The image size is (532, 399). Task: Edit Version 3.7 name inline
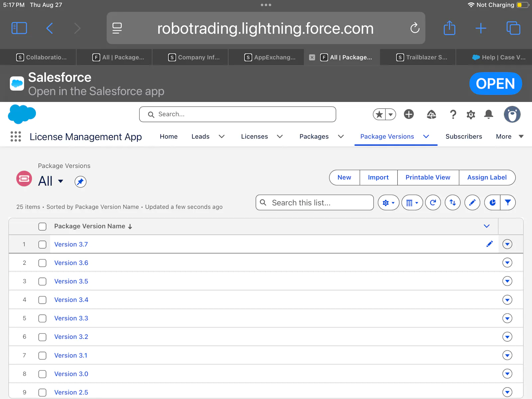[x=489, y=244]
